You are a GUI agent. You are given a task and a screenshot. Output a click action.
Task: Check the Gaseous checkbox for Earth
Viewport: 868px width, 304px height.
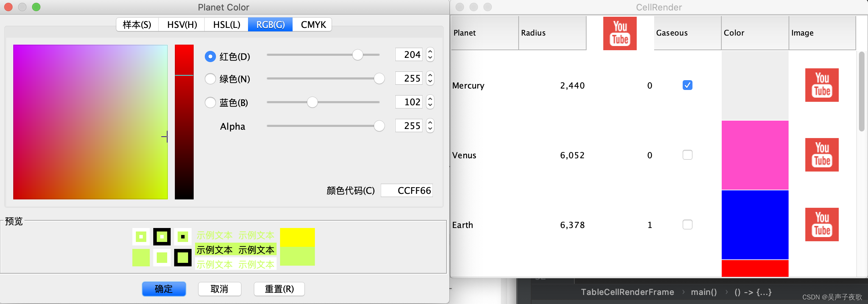coord(687,225)
